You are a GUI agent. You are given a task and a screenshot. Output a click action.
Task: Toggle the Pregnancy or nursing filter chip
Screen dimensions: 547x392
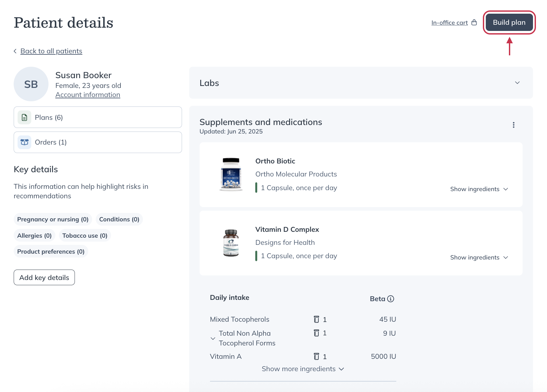click(x=52, y=219)
